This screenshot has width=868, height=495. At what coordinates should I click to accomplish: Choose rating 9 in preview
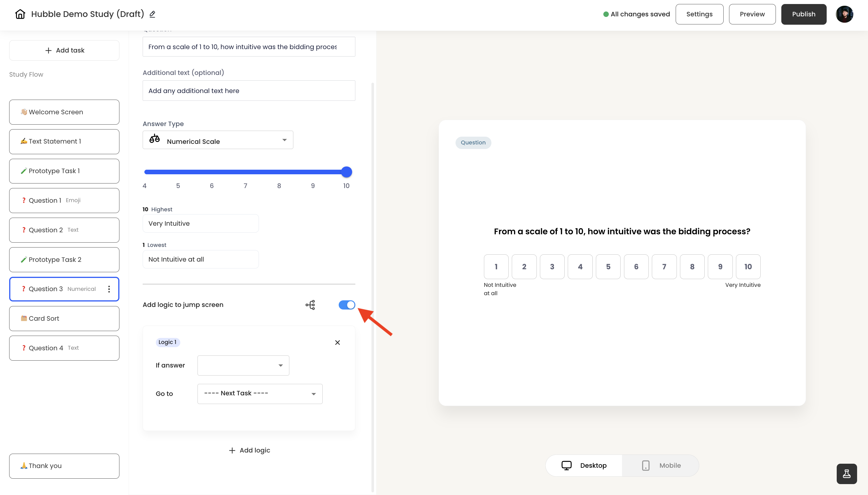pyautogui.click(x=720, y=267)
